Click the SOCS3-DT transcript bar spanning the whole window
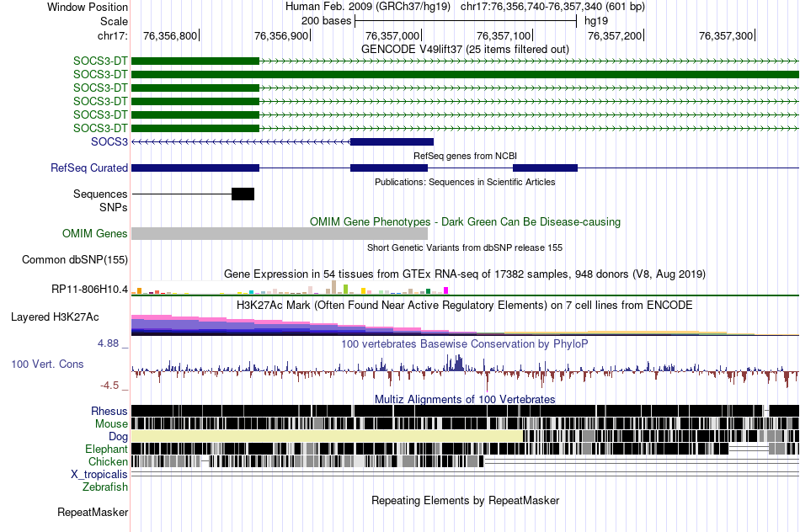This screenshot has height=532, width=800. 466,74
